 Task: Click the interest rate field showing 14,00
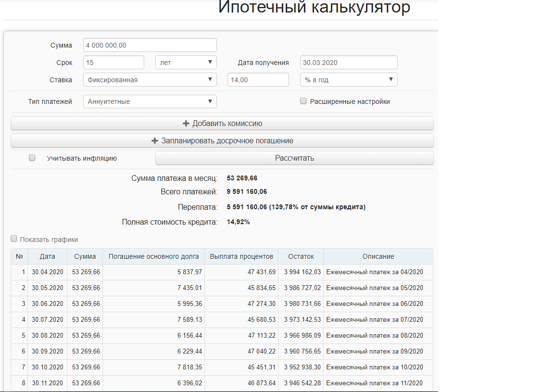click(258, 80)
